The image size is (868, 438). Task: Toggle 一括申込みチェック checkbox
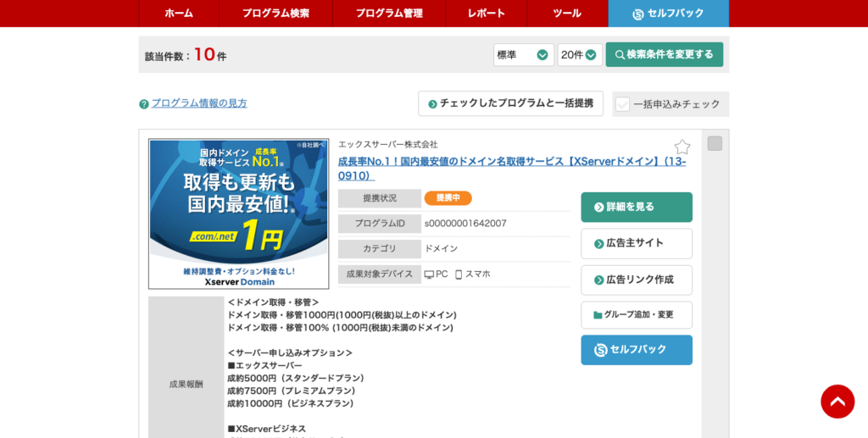click(623, 104)
